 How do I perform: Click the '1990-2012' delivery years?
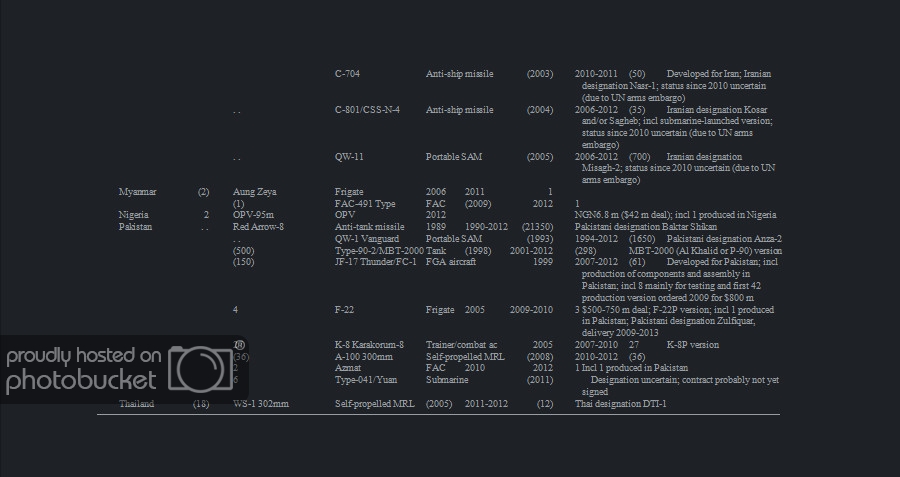click(x=486, y=227)
